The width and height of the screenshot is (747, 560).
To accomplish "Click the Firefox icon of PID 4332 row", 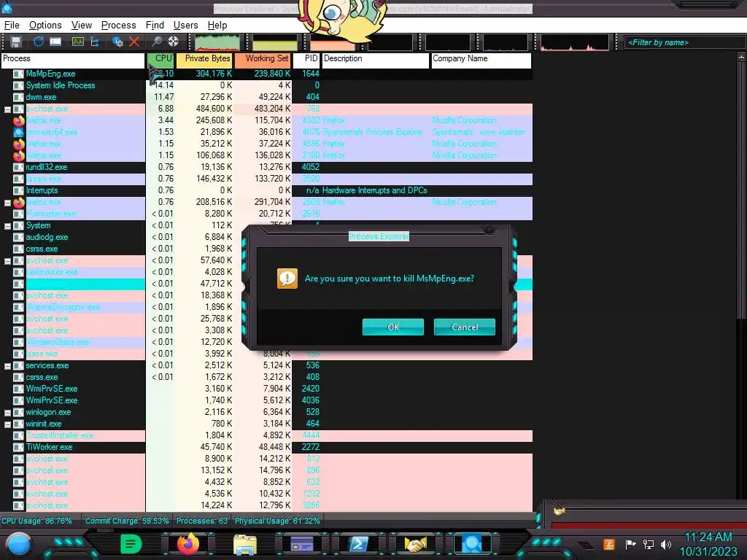I will click(x=18, y=120).
